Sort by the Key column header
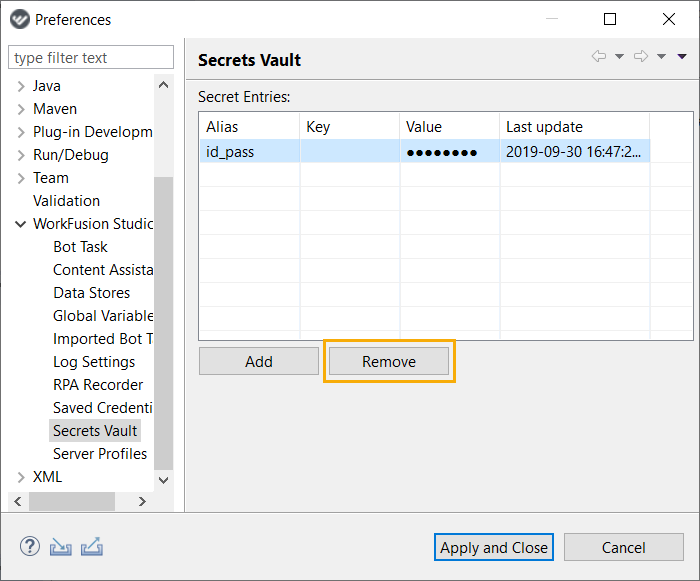The width and height of the screenshot is (700, 581). (x=350, y=127)
